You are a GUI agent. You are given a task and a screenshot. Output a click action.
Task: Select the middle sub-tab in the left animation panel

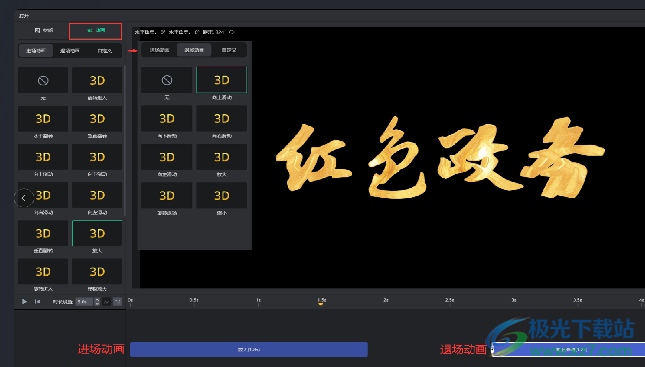(x=70, y=51)
